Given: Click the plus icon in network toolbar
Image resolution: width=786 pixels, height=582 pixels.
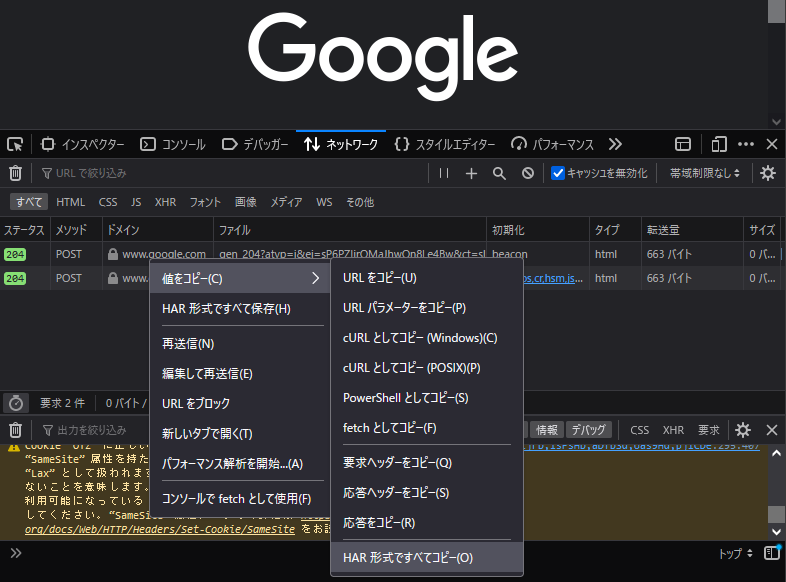Looking at the screenshot, I should click(x=471, y=173).
